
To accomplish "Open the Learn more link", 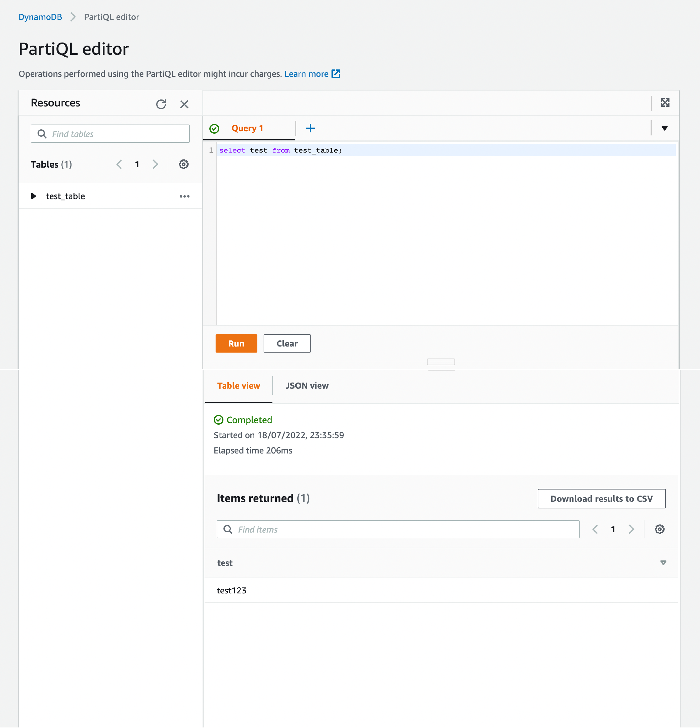I will [306, 74].
